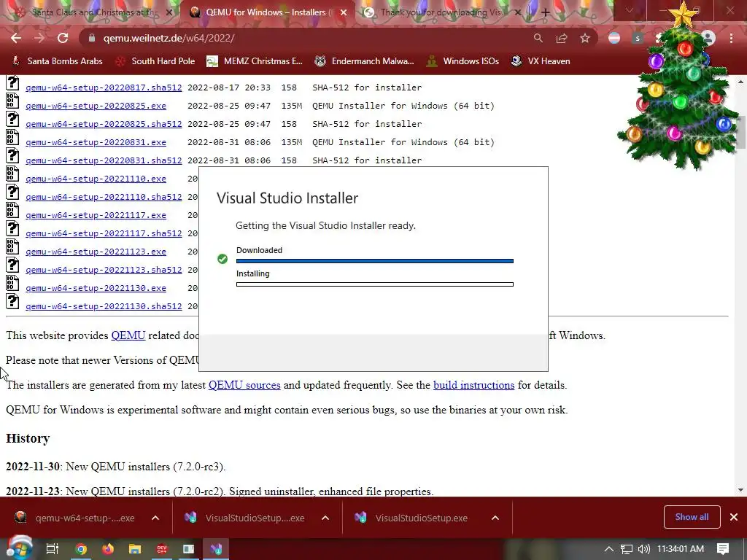Open the address bar zoom magnifier icon

point(538,38)
